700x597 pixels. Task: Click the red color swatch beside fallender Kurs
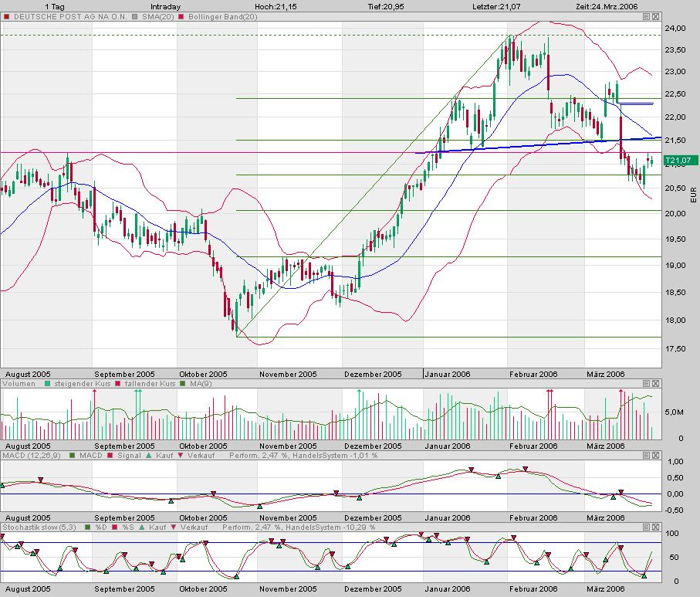(x=117, y=382)
